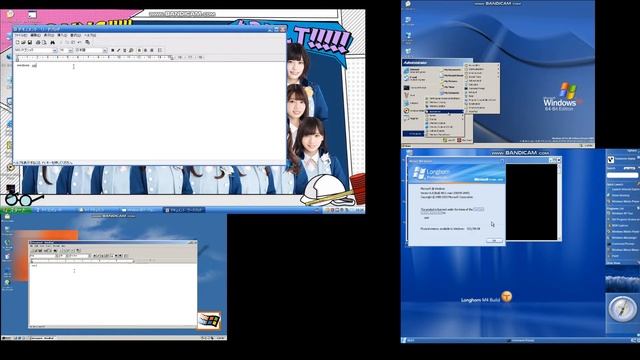This screenshot has height=360, width=640.
Task: Click the system tray icons on Japanese XP taskbar
Action: [x=338, y=210]
